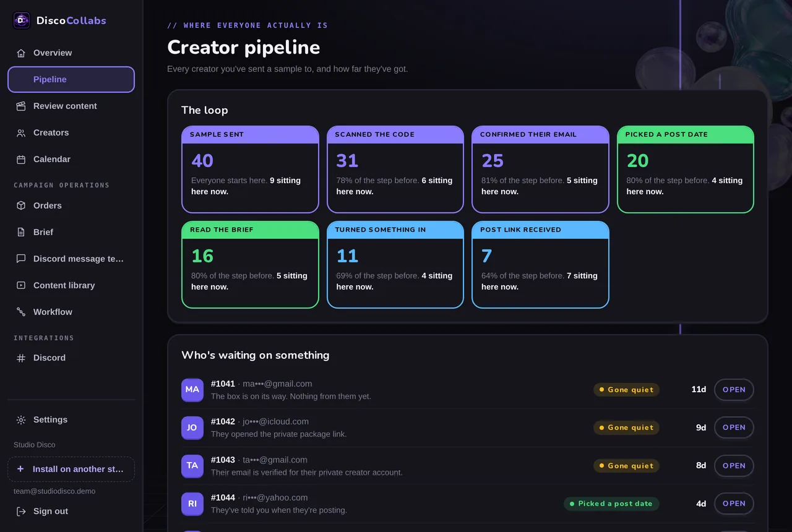Select the Scanned the code stage card

tap(395, 169)
